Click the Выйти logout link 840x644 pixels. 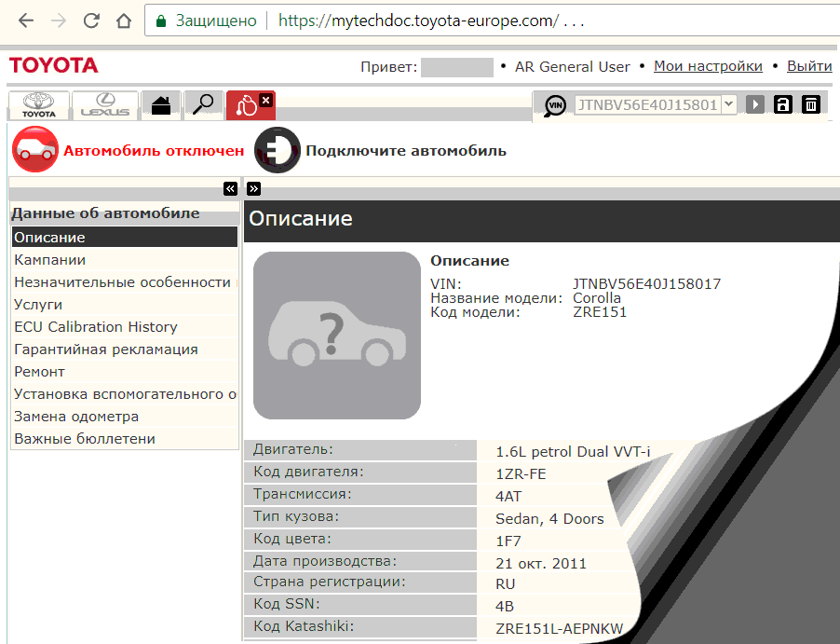pyautogui.click(x=809, y=66)
